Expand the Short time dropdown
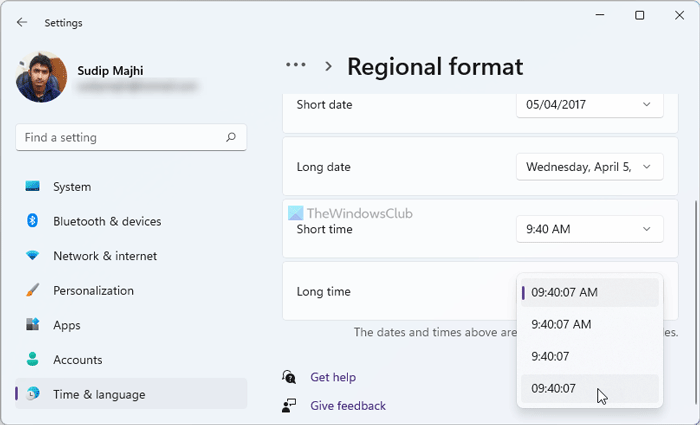The width and height of the screenshot is (700, 425). (589, 229)
